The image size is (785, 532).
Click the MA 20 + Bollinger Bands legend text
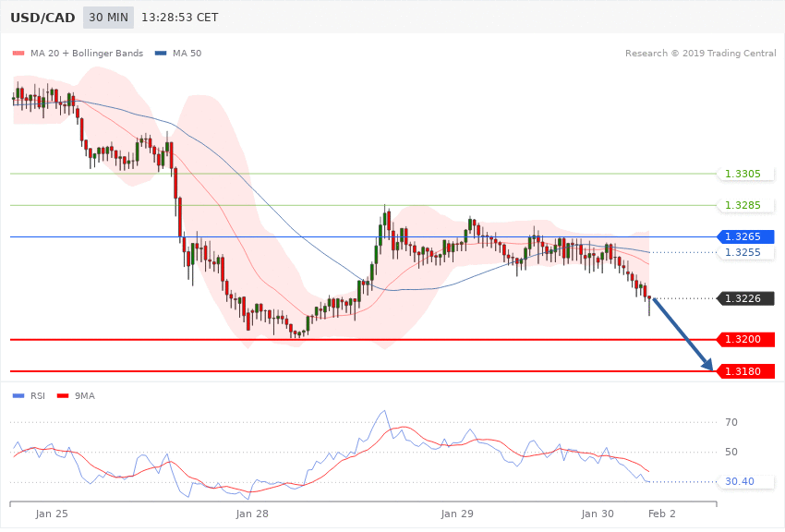87,53
